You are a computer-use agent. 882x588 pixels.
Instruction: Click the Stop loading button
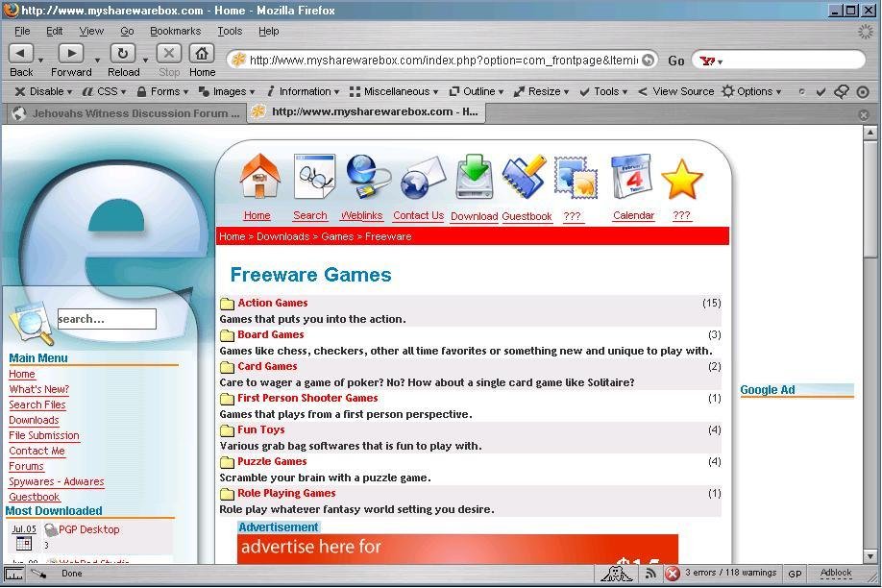(x=169, y=54)
